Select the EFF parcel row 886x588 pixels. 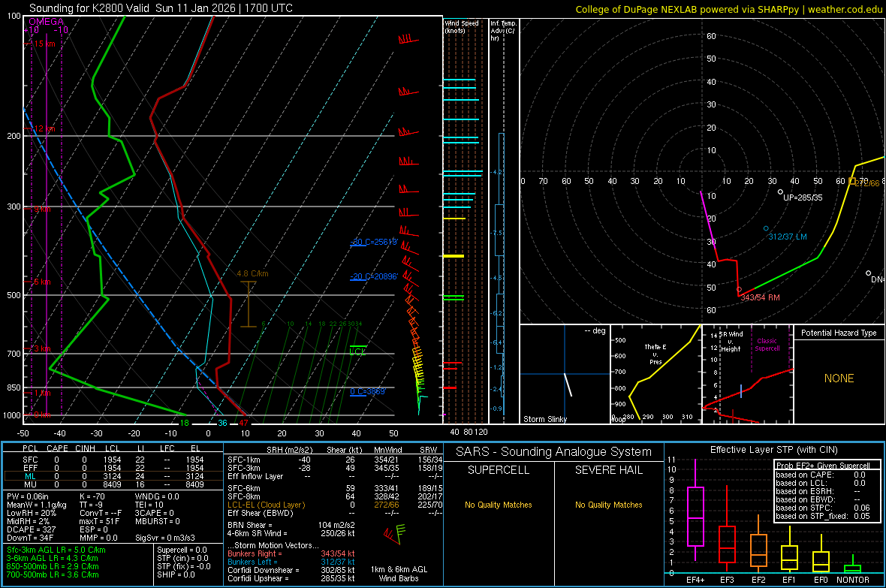point(113,468)
